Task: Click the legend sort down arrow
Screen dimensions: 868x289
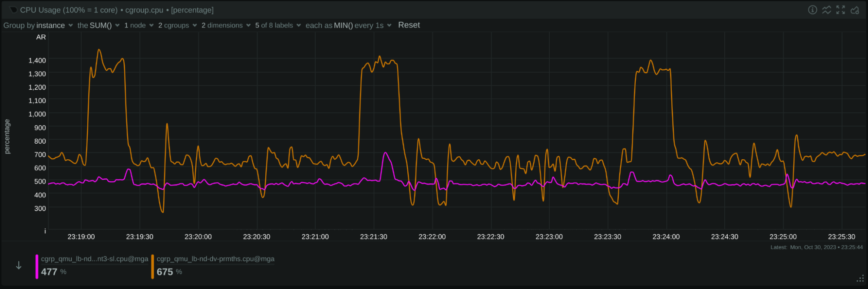Action: (x=19, y=266)
